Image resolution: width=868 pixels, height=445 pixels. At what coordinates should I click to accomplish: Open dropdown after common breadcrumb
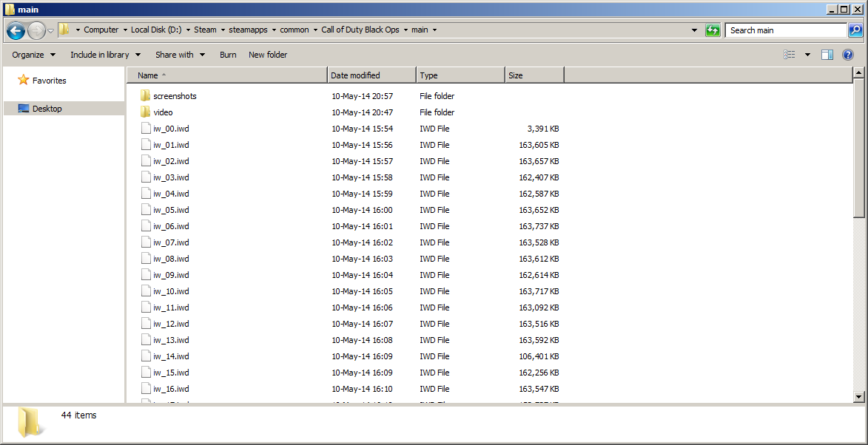315,30
